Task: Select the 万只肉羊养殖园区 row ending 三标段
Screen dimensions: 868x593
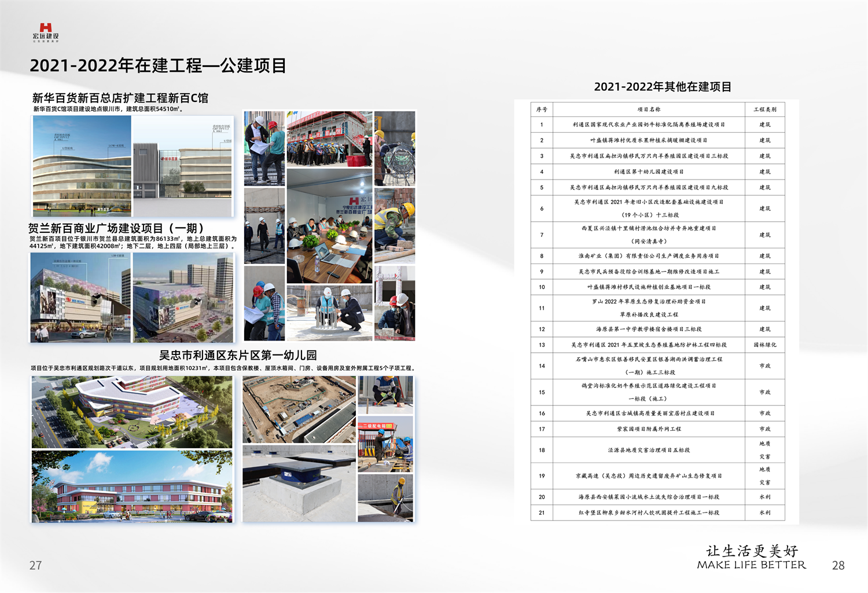Action: pos(657,156)
